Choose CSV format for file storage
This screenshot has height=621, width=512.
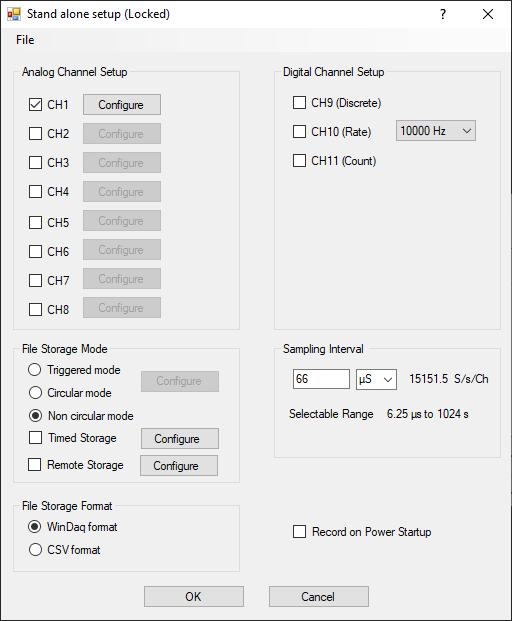coord(35,550)
